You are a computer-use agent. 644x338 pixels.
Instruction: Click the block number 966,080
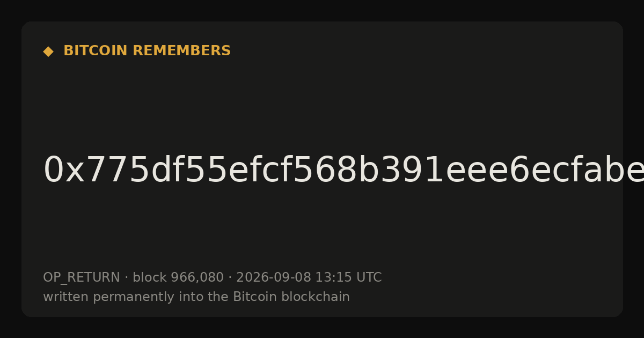(197, 277)
